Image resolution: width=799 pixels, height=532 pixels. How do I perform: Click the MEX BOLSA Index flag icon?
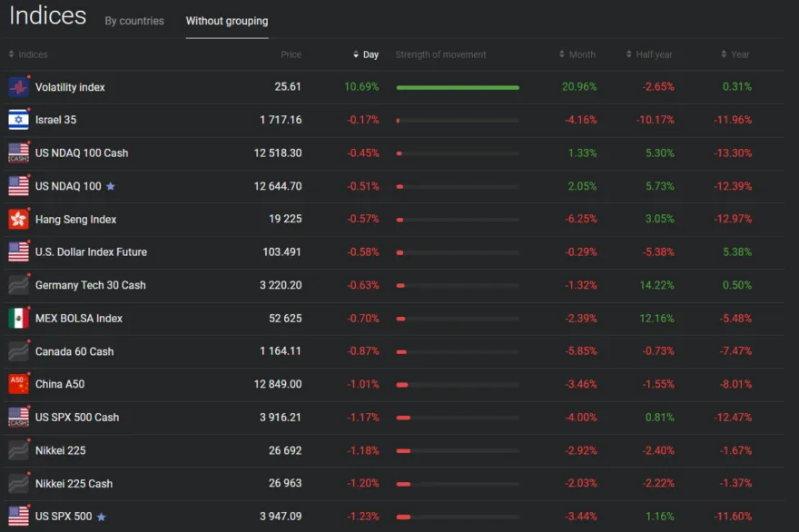18,319
